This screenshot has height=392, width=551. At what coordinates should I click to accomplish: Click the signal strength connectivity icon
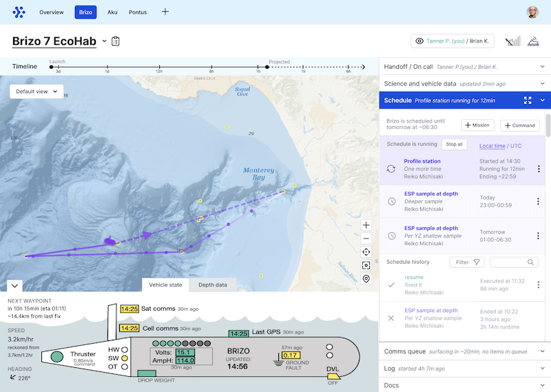coord(513,41)
